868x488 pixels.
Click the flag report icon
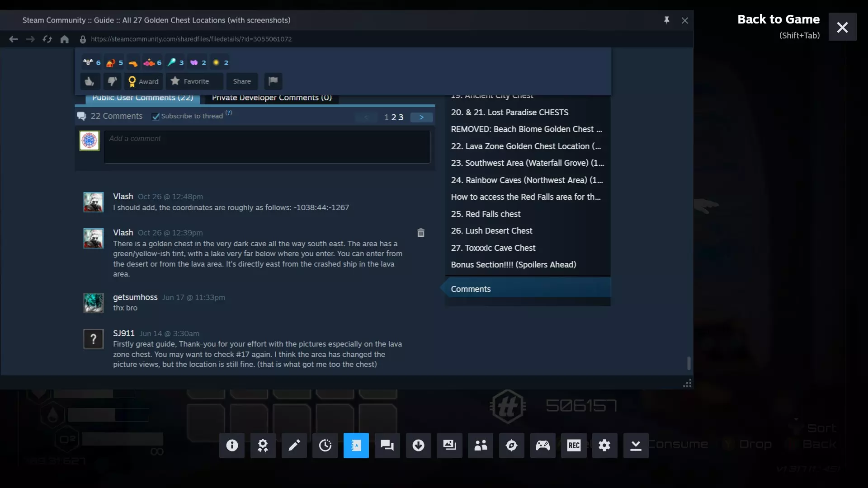point(273,81)
